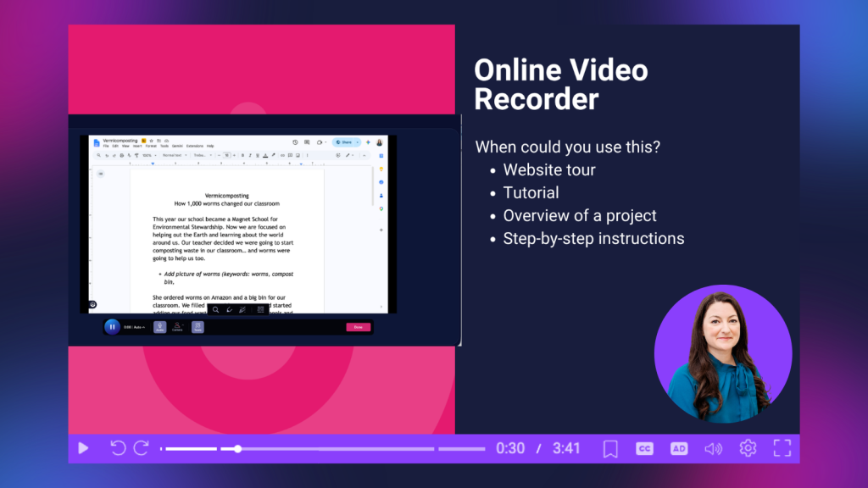The image size is (868, 488).
Task: Expand the Auto dropdown beside the recording timer
Action: point(138,327)
